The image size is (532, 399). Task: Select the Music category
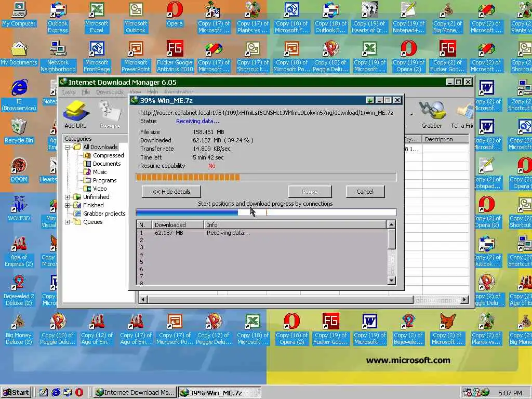(96, 172)
